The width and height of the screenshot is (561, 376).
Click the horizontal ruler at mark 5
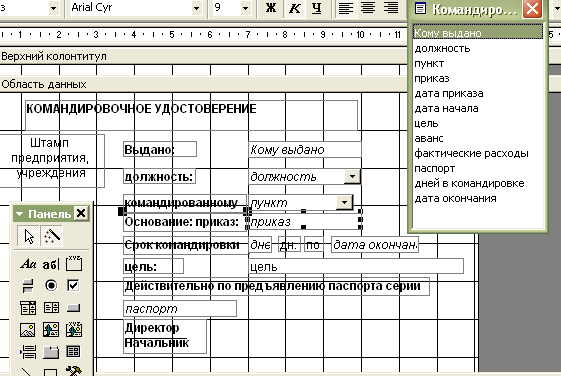coord(172,35)
